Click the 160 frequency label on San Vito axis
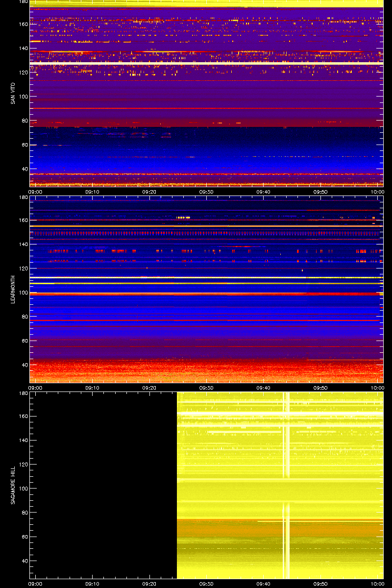The height and width of the screenshot is (588, 392). pos(23,24)
